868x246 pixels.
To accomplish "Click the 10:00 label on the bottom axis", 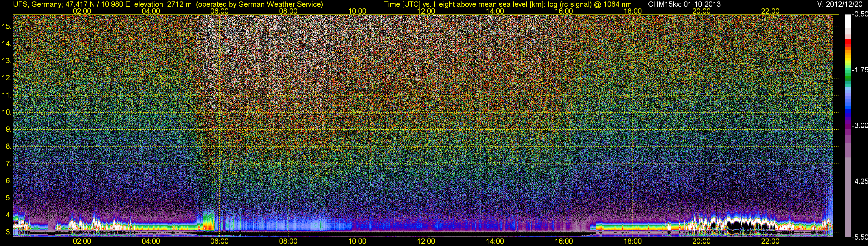I will [x=357, y=241].
